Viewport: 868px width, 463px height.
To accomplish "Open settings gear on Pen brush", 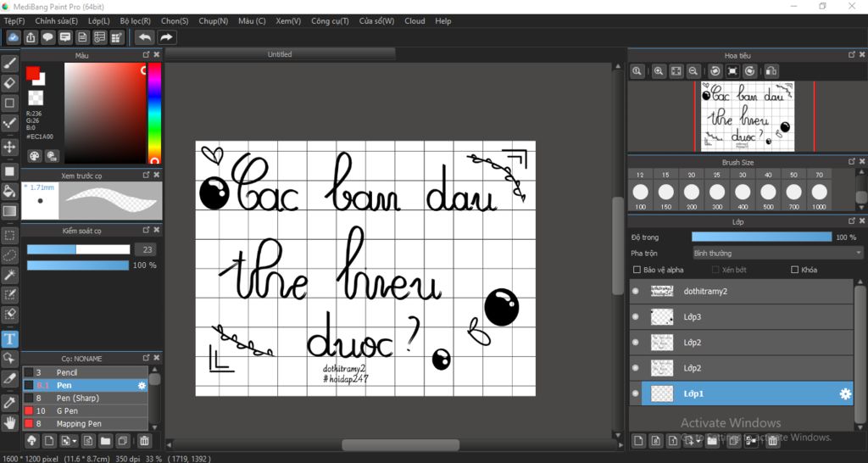I will click(x=142, y=386).
